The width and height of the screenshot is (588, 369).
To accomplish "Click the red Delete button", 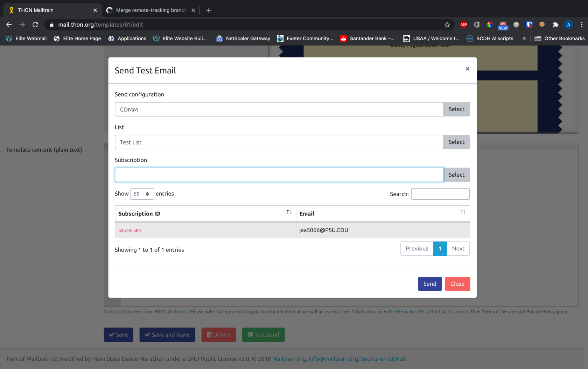I will 218,335.
